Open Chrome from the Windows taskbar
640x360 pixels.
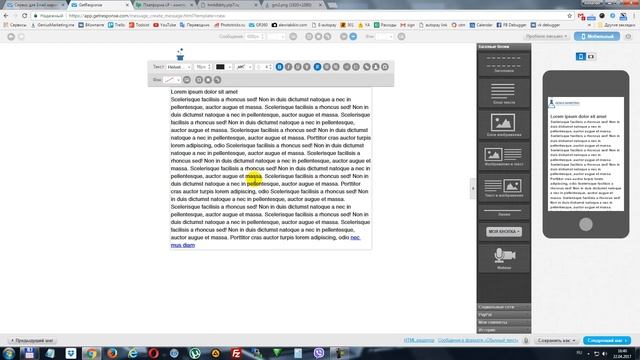click(x=91, y=353)
